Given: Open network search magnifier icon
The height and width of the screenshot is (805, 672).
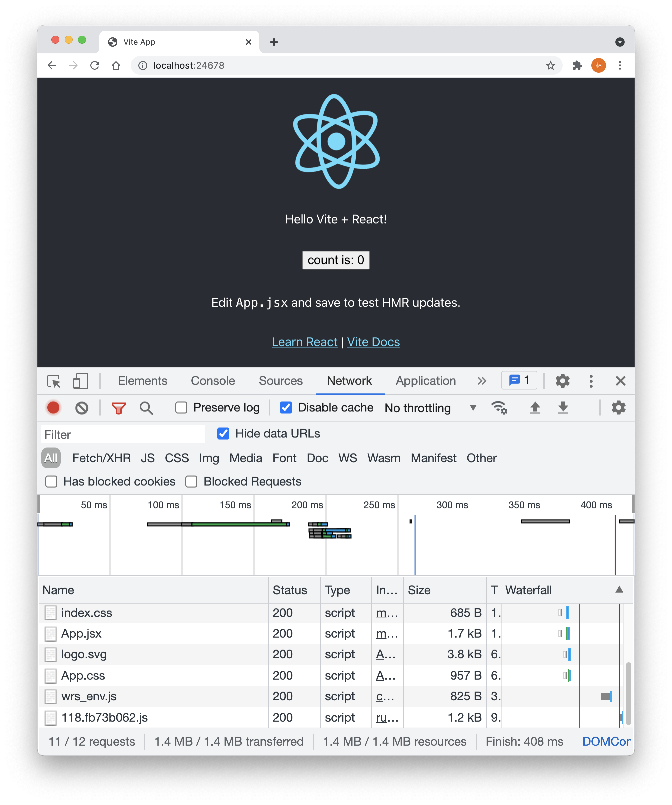Looking at the screenshot, I should click(146, 408).
